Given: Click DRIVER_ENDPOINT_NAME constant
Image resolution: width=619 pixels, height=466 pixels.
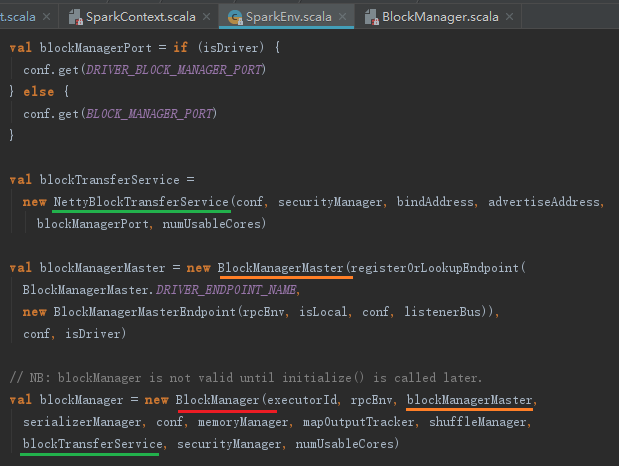Looking at the screenshot, I should pyautogui.click(x=226, y=290).
